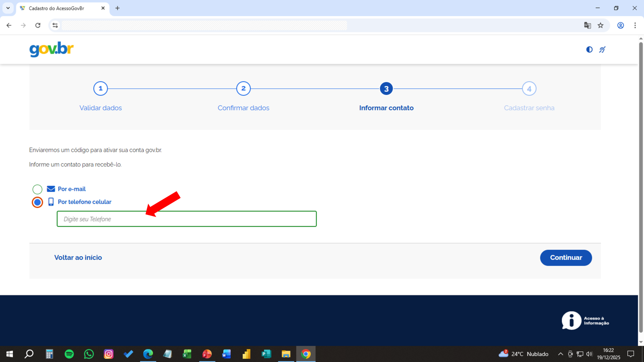Click the gov.br logo
644x362 pixels.
coord(51,49)
